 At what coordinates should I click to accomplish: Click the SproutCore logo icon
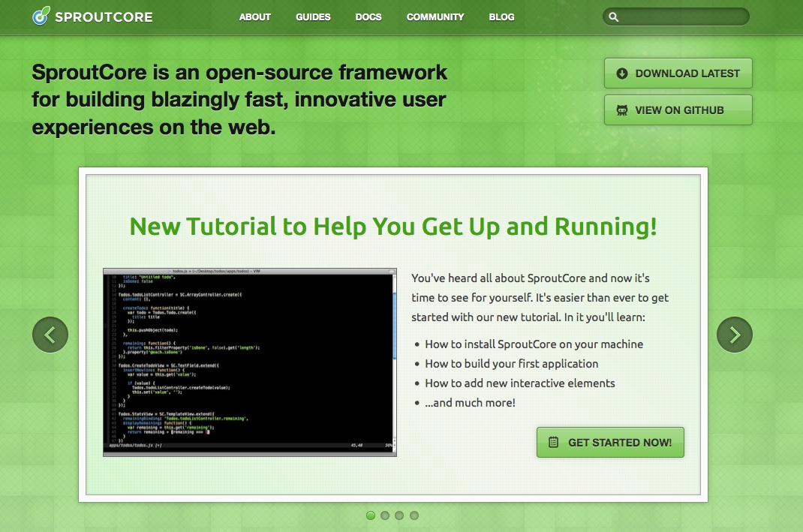tap(41, 16)
